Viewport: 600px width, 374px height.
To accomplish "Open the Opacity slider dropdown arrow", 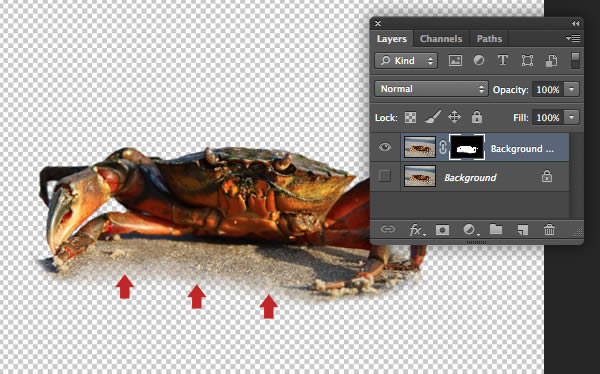I will 571,90.
